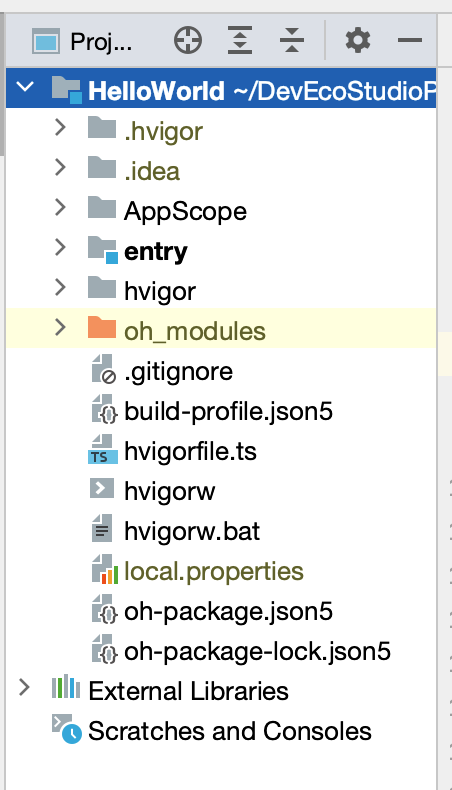452x790 pixels.
Task: Select the build-profile.json5 file
Action: click(x=228, y=411)
